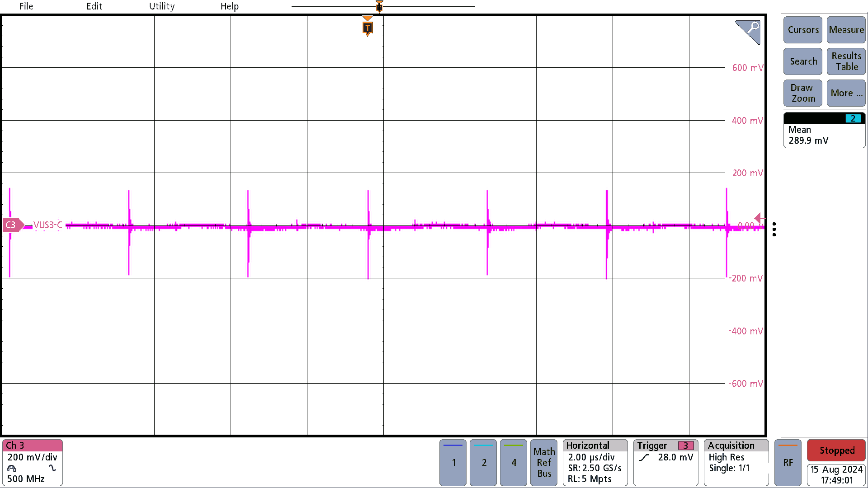This screenshot has width=868, height=488.
Task: Click the Ch 3 AC coupling icon
Action: [52, 469]
